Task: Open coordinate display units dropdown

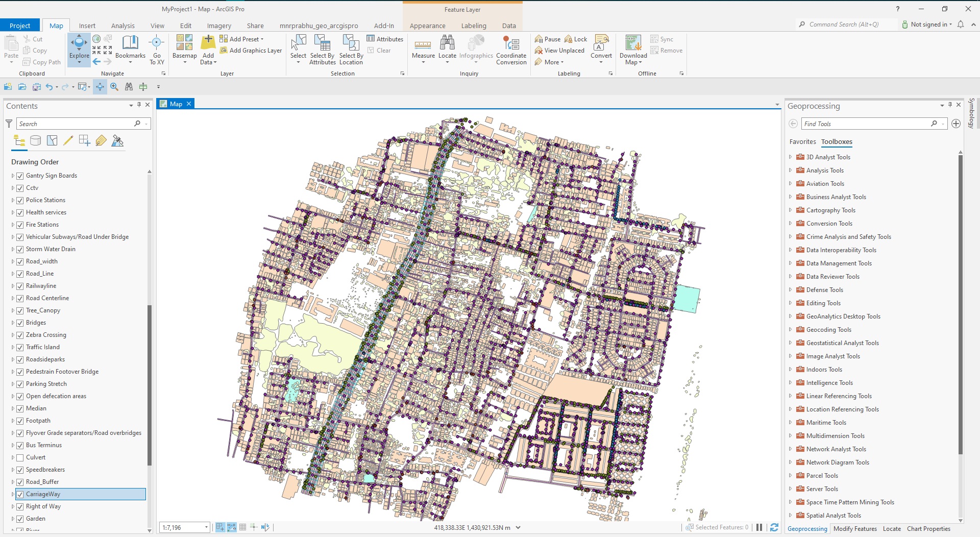Action: pos(518,527)
